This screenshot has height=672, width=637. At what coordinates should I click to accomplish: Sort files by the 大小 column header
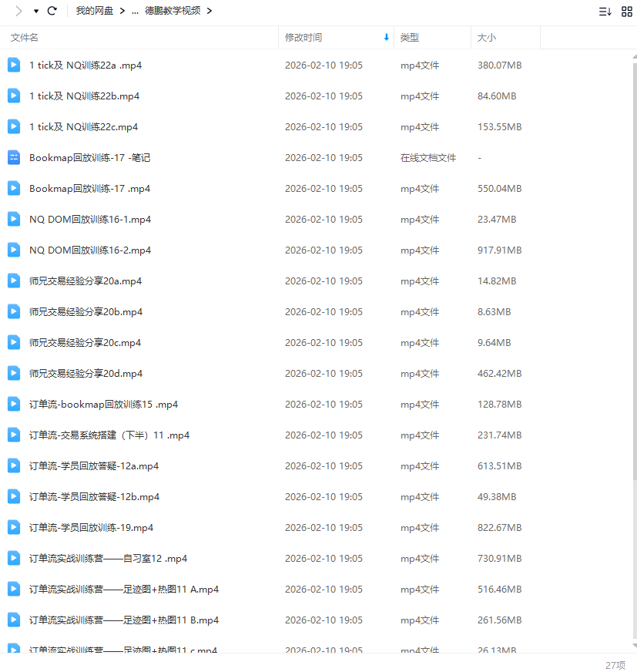pyautogui.click(x=487, y=37)
